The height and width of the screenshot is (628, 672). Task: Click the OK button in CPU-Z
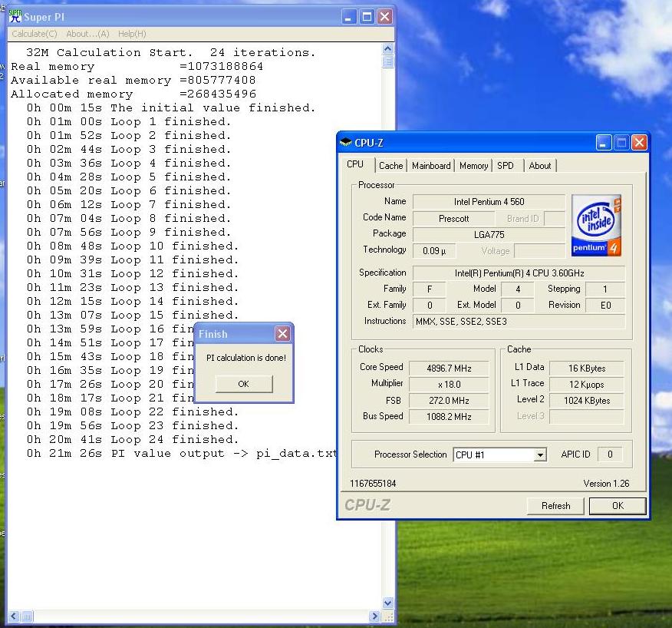618,506
